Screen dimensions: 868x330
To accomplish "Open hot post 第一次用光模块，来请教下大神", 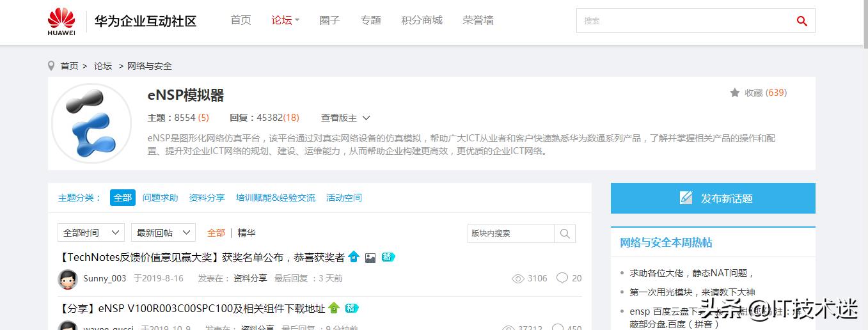I will coord(692,292).
